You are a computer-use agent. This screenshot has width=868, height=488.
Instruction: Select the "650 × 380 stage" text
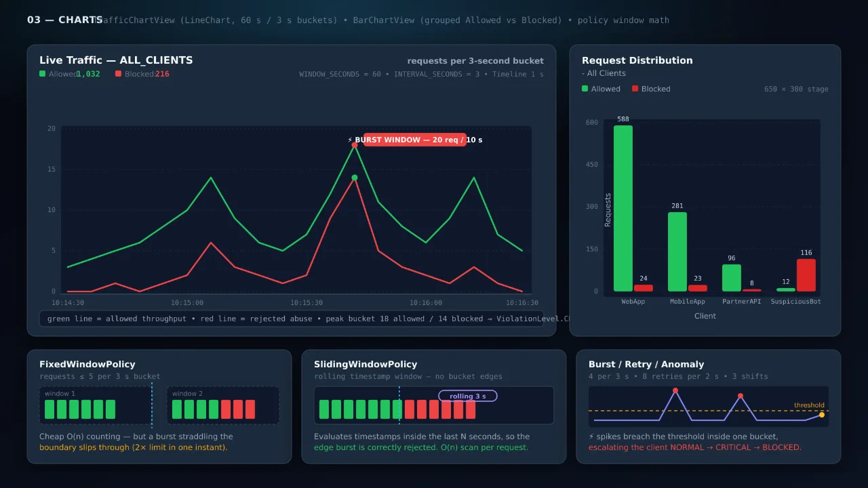796,89
